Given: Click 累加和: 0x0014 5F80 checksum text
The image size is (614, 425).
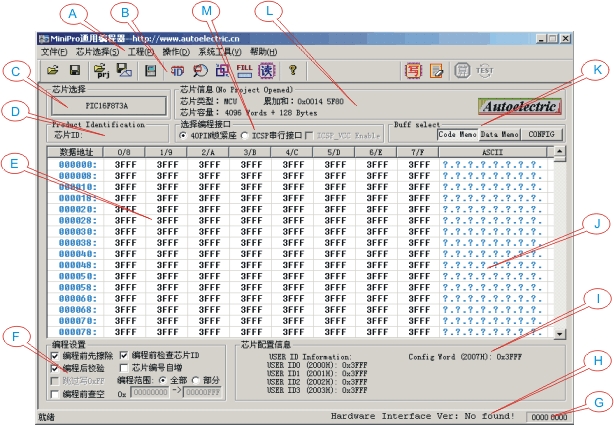Looking at the screenshot, I should [303, 101].
